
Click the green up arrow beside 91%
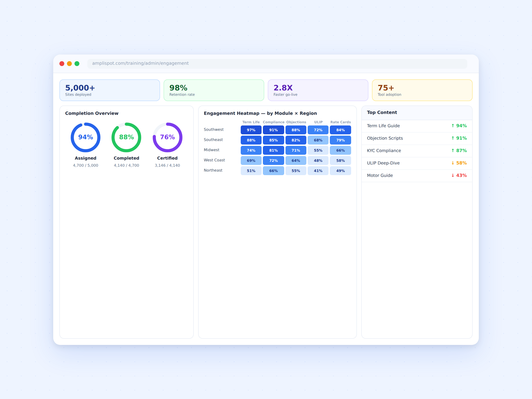(453, 138)
